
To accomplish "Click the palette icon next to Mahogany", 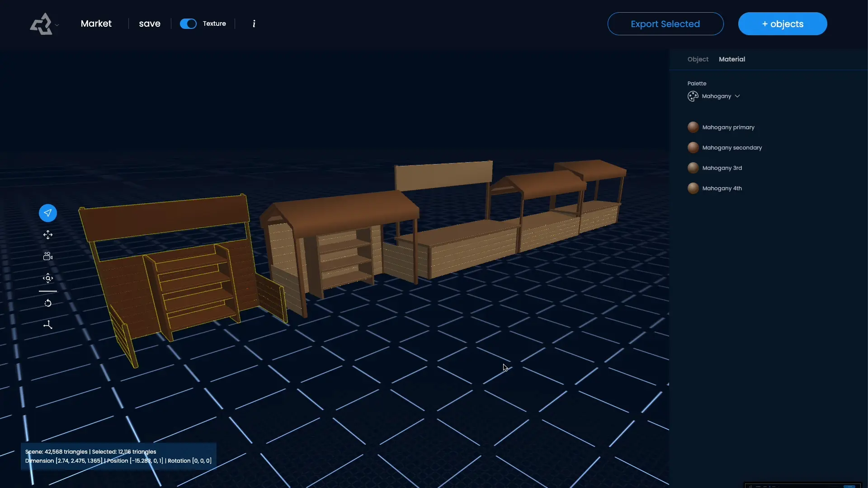I will [693, 96].
